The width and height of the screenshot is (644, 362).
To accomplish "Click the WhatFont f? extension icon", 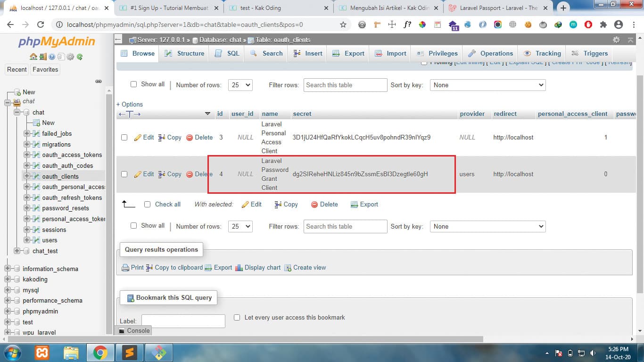I will point(407,25).
